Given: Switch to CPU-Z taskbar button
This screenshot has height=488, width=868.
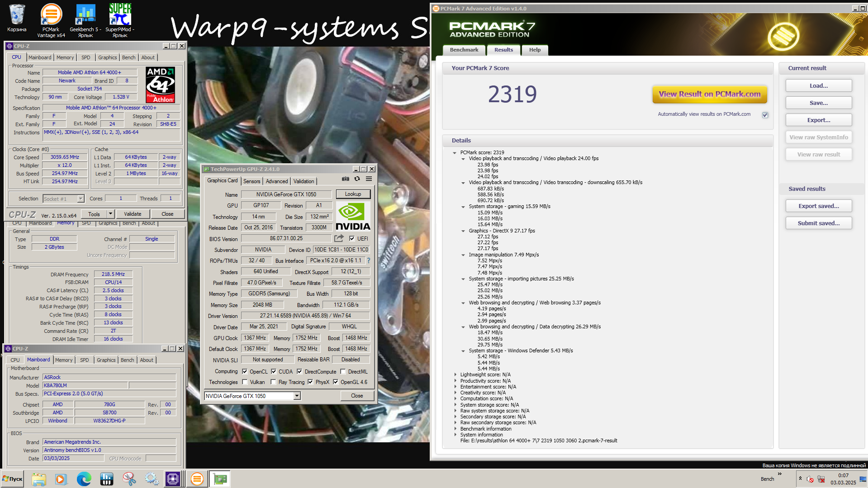Looking at the screenshot, I should (173, 479).
